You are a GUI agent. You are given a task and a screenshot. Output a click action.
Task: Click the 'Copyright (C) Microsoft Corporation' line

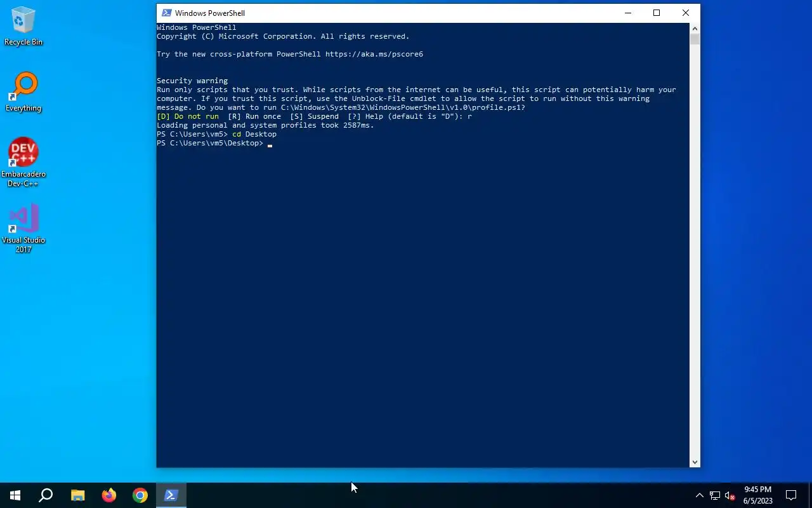point(283,36)
